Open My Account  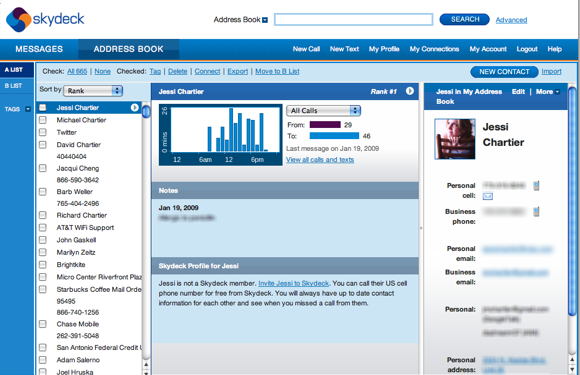(x=488, y=49)
